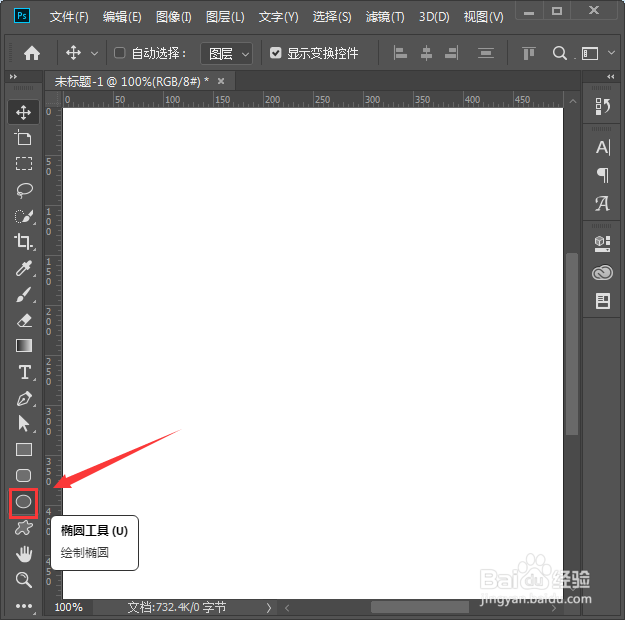Click the align top edges icon
This screenshot has width=625, height=620.
point(529,53)
